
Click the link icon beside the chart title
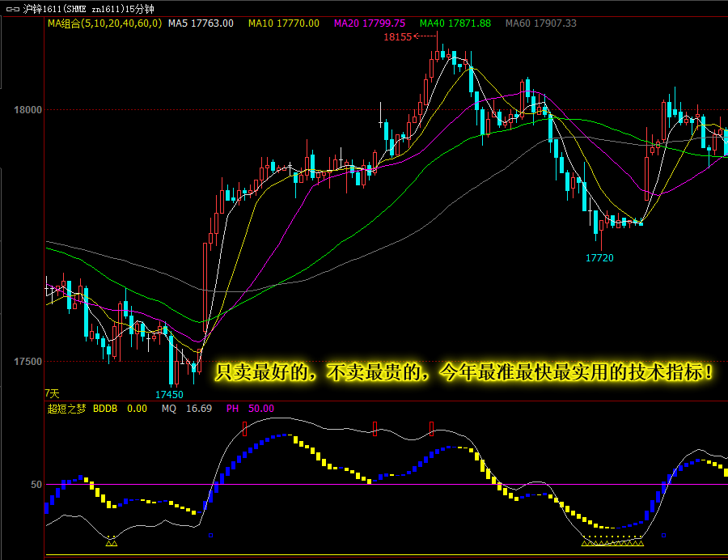pos(12,9)
